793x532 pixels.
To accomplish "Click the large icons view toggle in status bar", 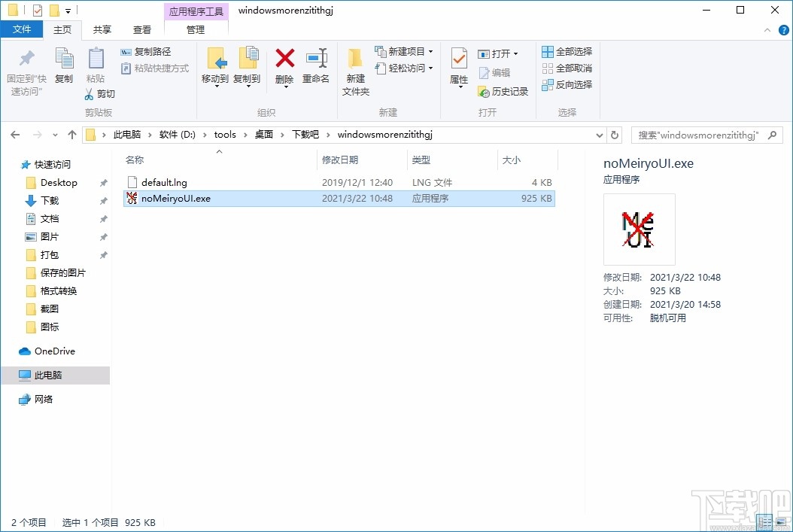I will pos(782,521).
